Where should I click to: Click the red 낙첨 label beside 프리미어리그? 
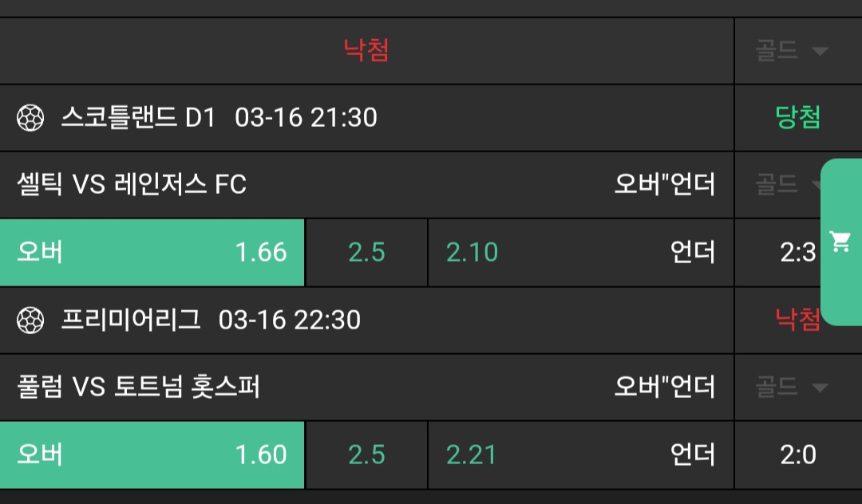798,320
